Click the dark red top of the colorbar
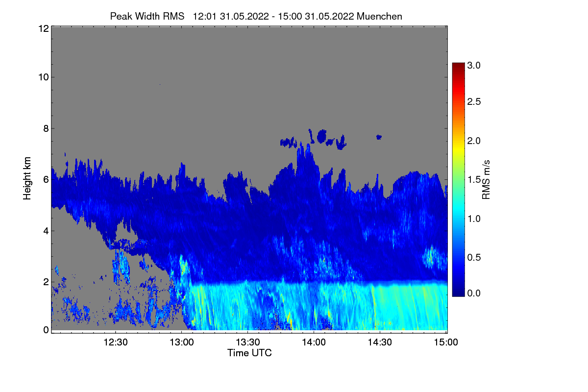 [458, 67]
